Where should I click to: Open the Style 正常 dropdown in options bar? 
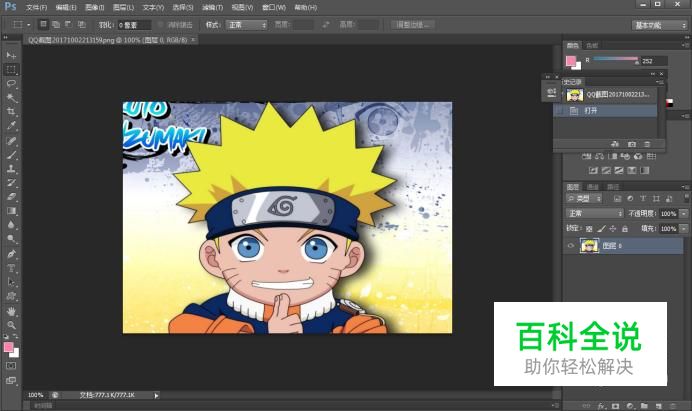[x=247, y=25]
